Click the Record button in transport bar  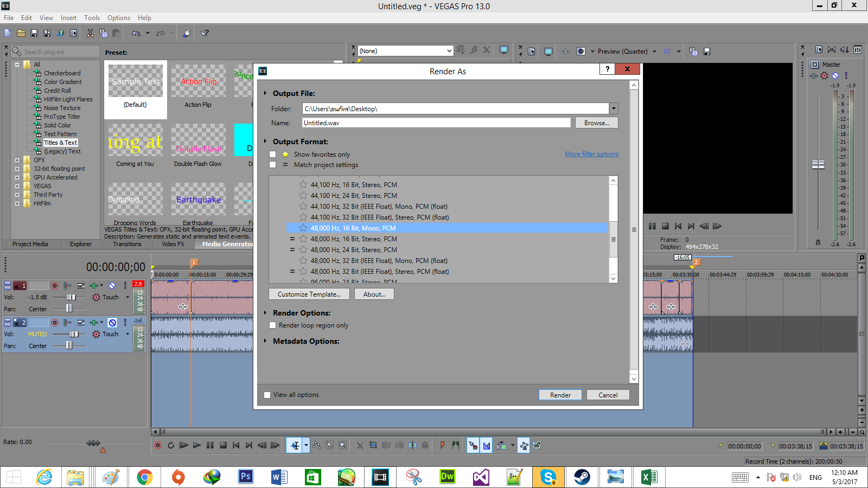158,445
